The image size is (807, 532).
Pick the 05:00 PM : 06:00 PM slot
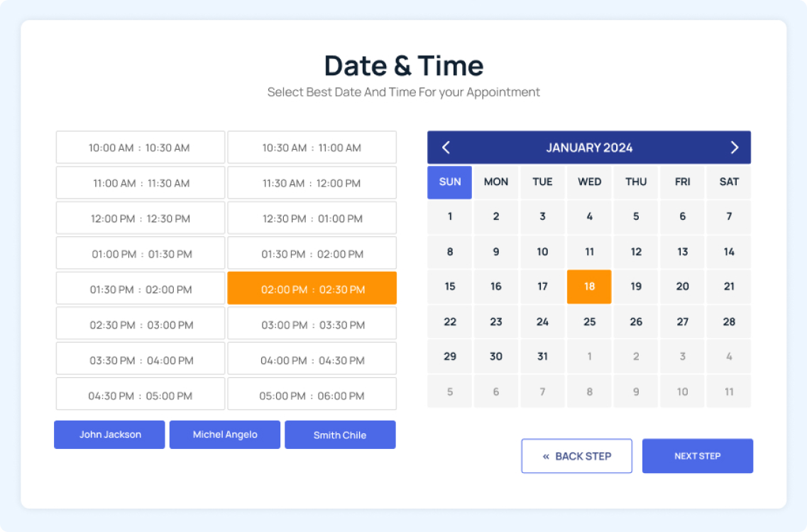pos(312,396)
